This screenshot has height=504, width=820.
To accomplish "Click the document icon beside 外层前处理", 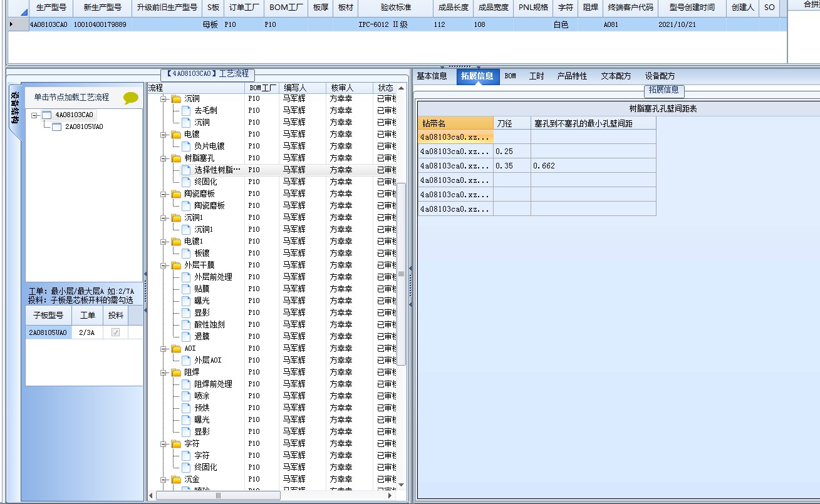I will click(x=186, y=277).
